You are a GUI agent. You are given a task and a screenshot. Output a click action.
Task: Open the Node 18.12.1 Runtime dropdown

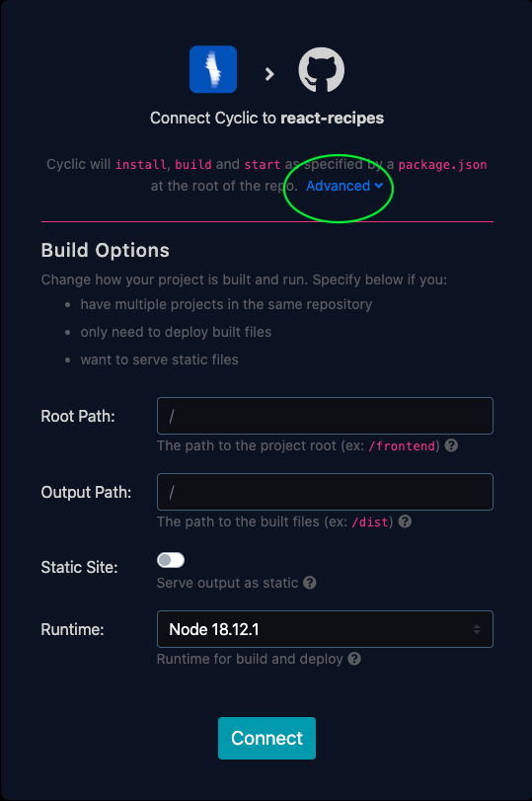(326, 629)
